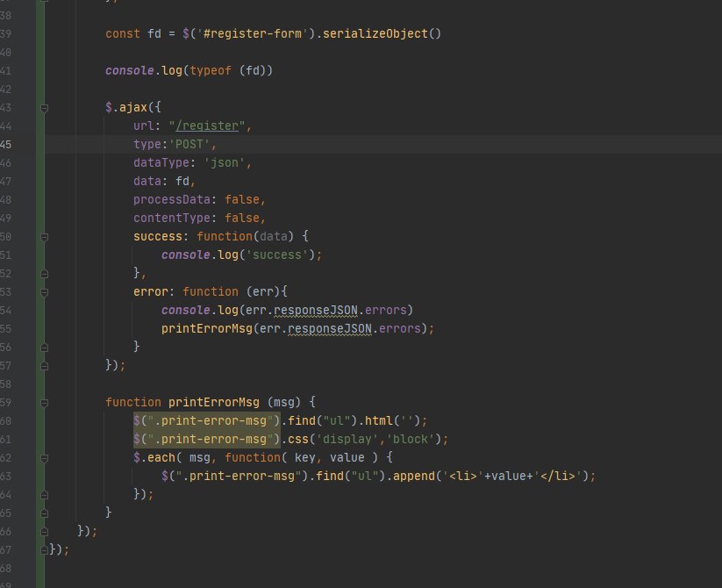Collapse the $.each block fold marker
Image resolution: width=722 pixels, height=588 pixels.
point(44,458)
